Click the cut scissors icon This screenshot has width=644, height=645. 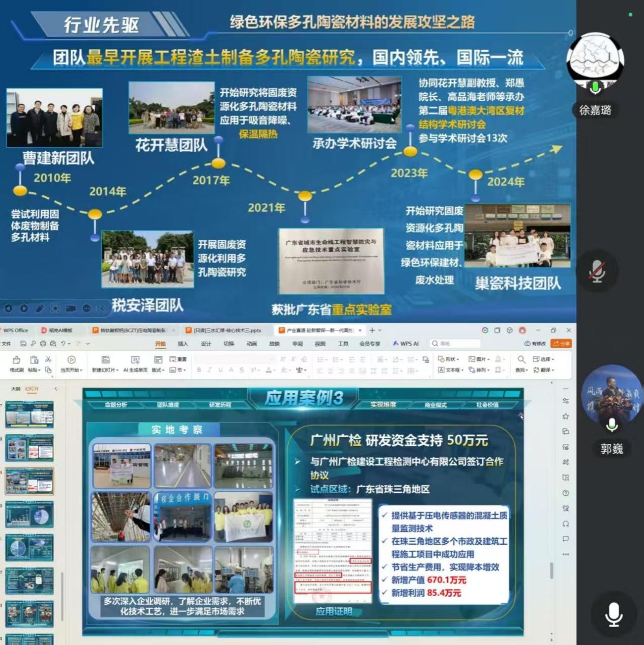coord(48,359)
